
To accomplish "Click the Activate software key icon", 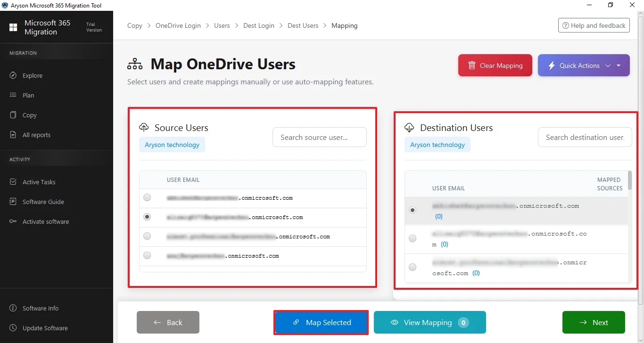I will [x=13, y=221].
